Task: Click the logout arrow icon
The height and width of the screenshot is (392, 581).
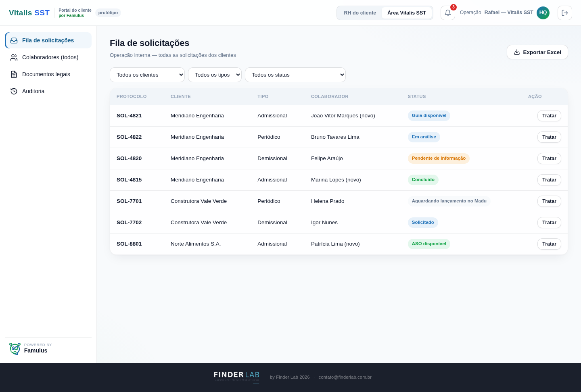Action: tap(564, 13)
